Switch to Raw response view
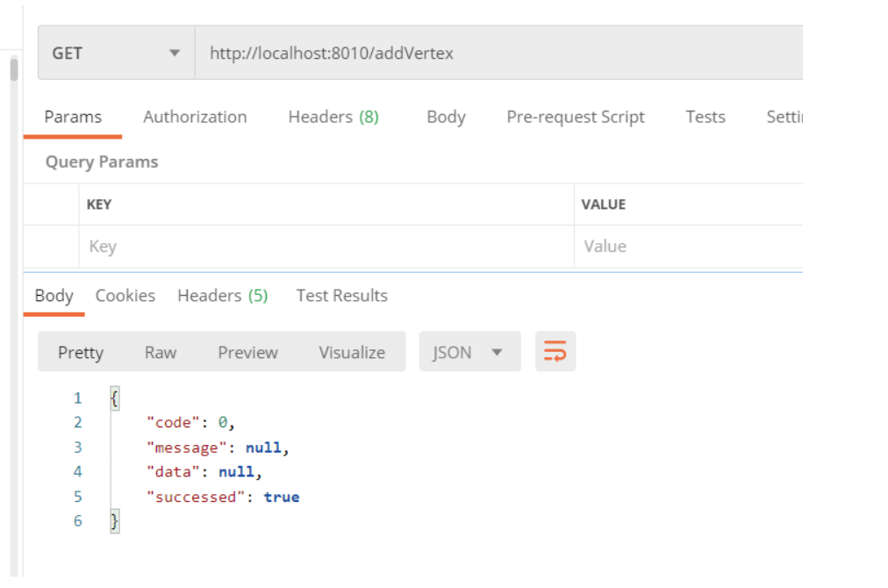This screenshot has width=888, height=588. (x=161, y=352)
